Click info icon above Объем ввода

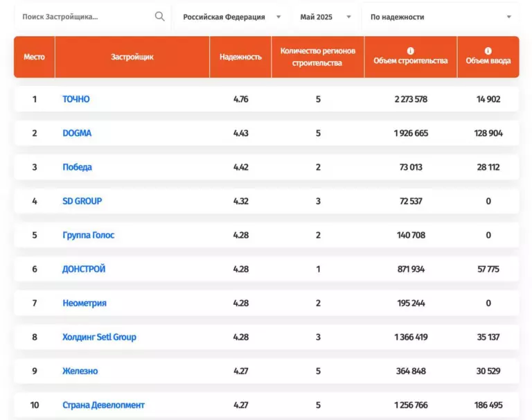[488, 51]
